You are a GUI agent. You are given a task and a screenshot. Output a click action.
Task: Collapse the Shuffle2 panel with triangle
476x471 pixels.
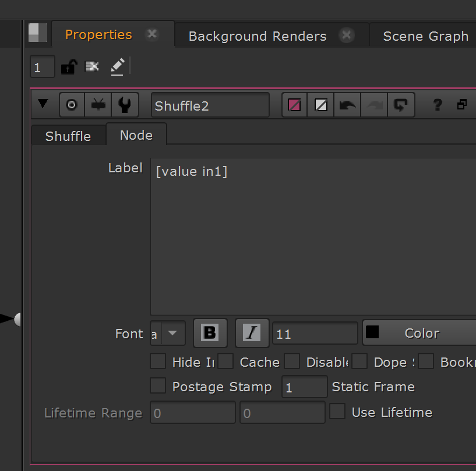(x=43, y=104)
